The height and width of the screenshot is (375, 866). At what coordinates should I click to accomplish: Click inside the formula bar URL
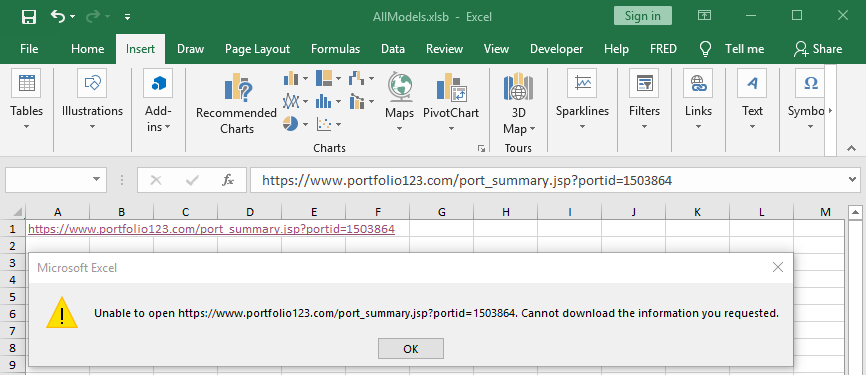(467, 180)
